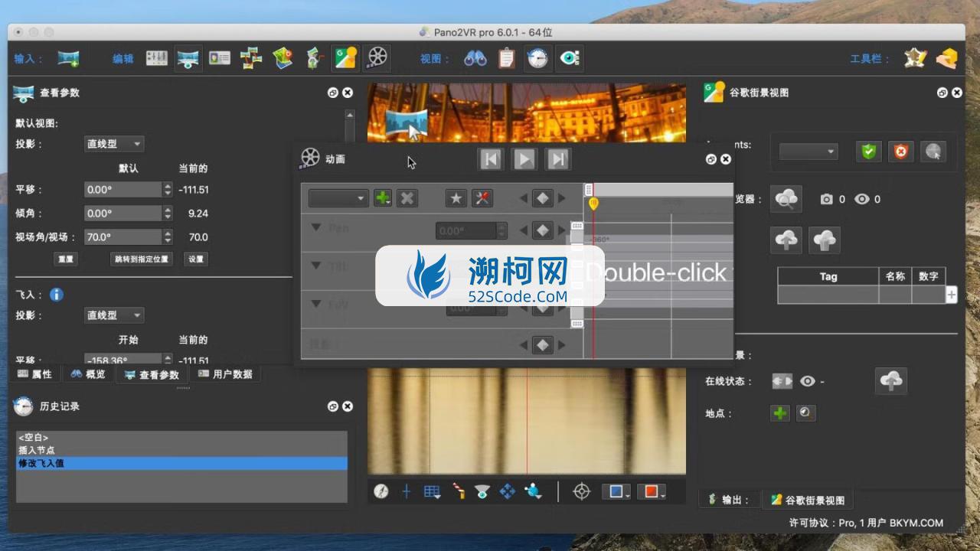Select the 查看参数 tab
980x551 pixels.
152,374
